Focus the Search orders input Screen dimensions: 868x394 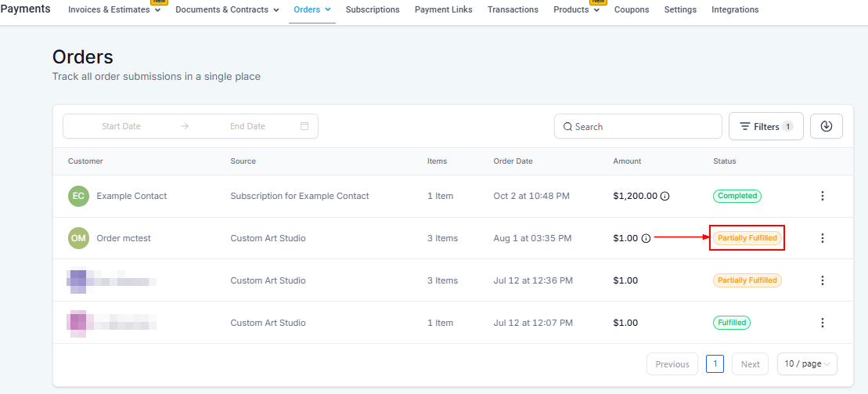click(638, 126)
